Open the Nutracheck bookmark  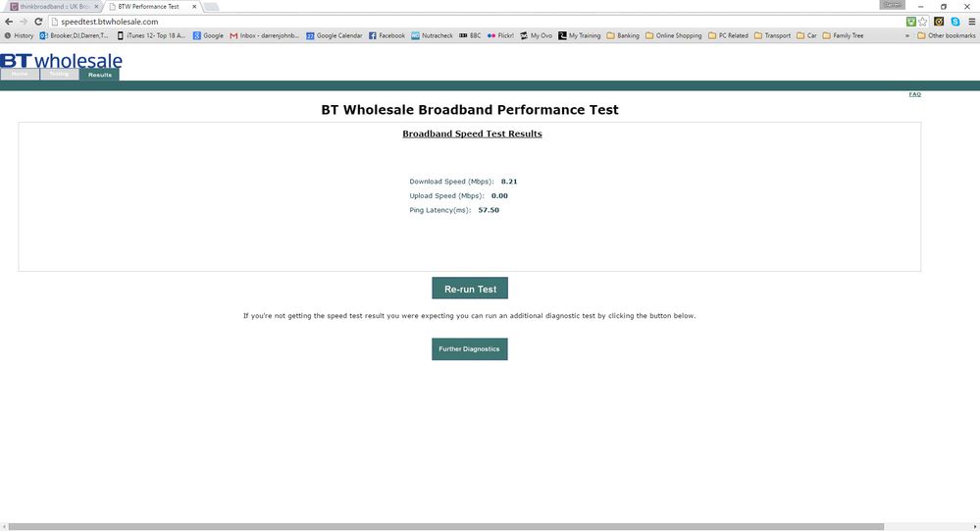pyautogui.click(x=432, y=35)
